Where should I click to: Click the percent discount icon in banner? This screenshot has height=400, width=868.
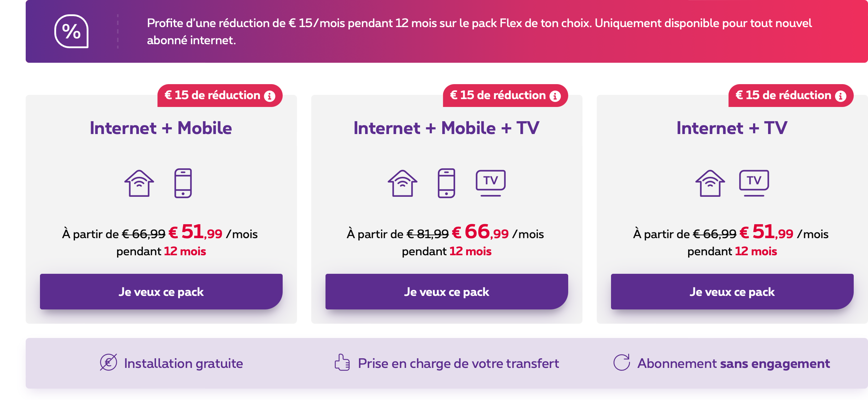click(71, 31)
